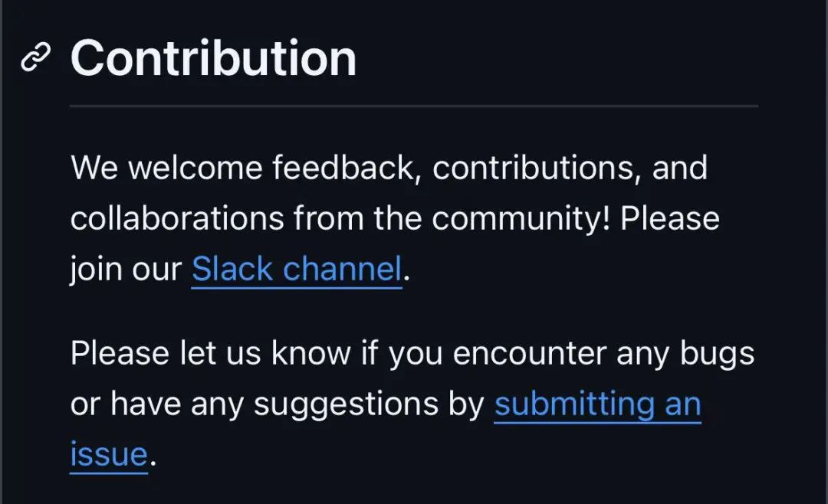Click the paragraph starting 'Please let us know'
This screenshot has height=504, width=828.
point(412,403)
